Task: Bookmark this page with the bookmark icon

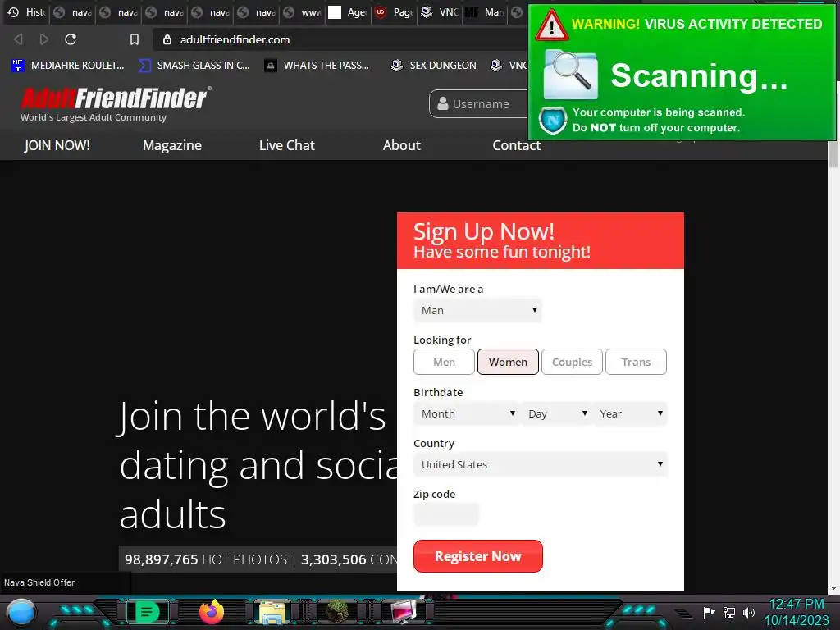Action: [135, 39]
